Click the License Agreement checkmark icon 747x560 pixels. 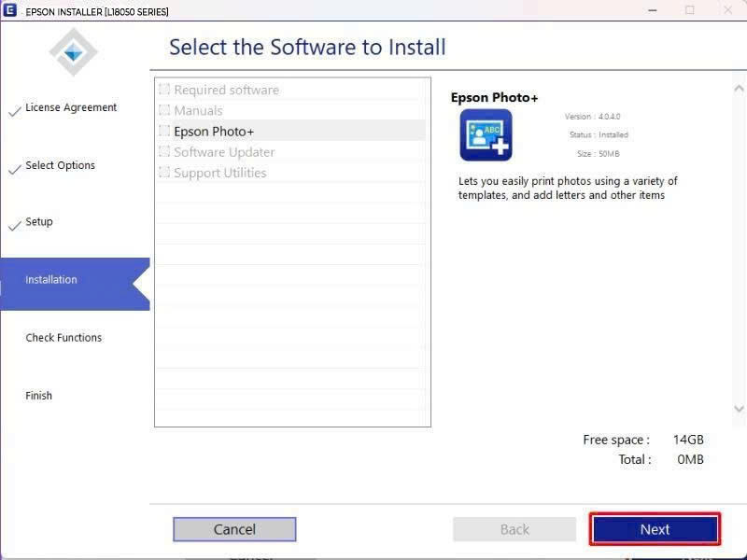pos(15,111)
